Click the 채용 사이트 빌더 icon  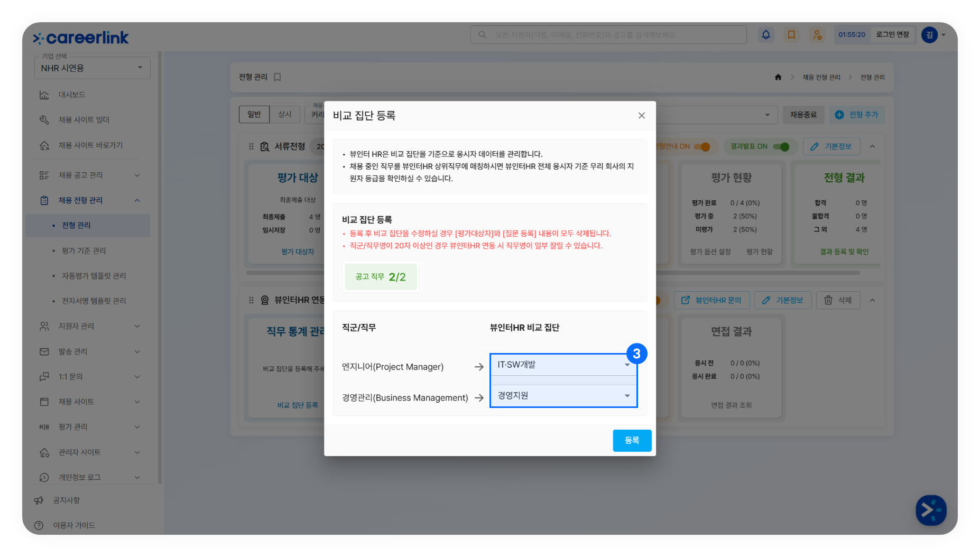44,120
